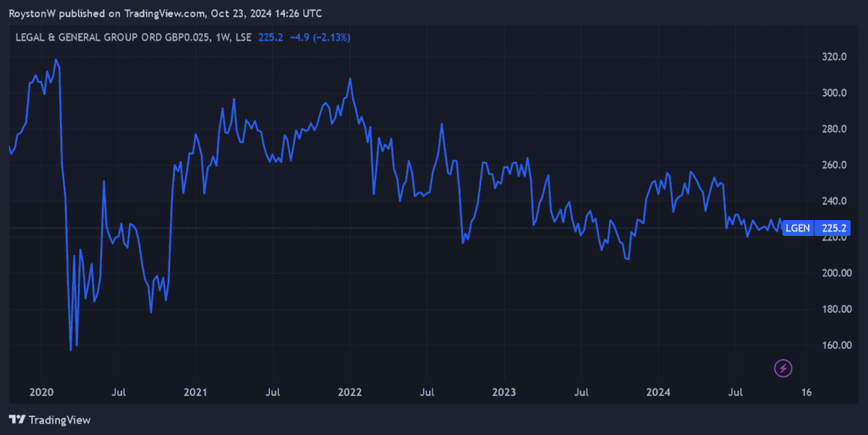This screenshot has width=868, height=435.
Task: Click the 2020 crash low point on line
Action: pos(70,350)
